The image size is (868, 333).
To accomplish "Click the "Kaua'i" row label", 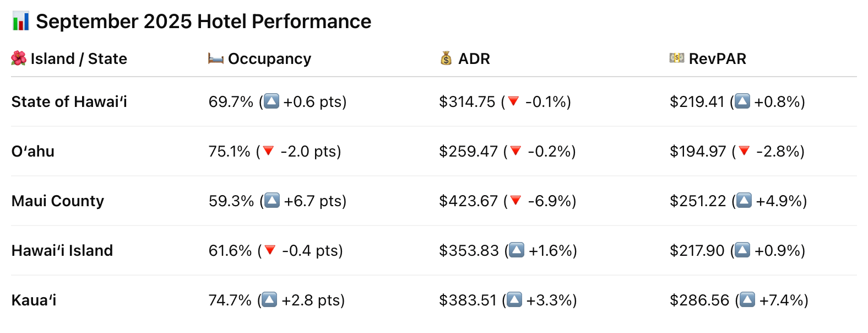I will point(34,300).
